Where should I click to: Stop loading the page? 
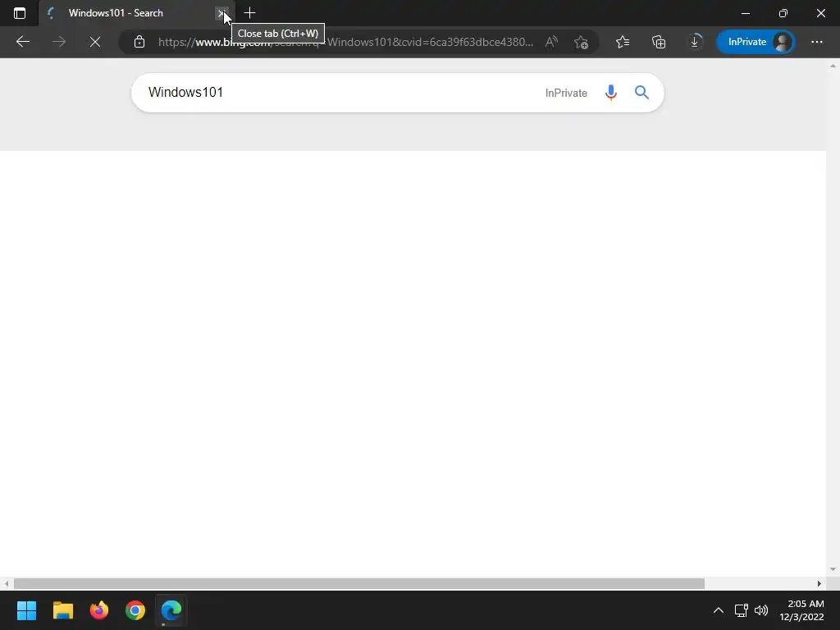pos(95,42)
